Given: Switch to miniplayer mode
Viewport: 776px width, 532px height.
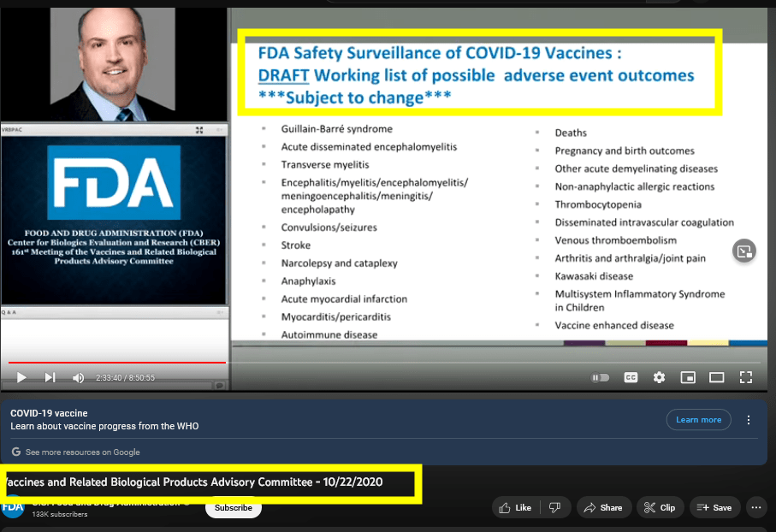Looking at the screenshot, I should tap(688, 377).
